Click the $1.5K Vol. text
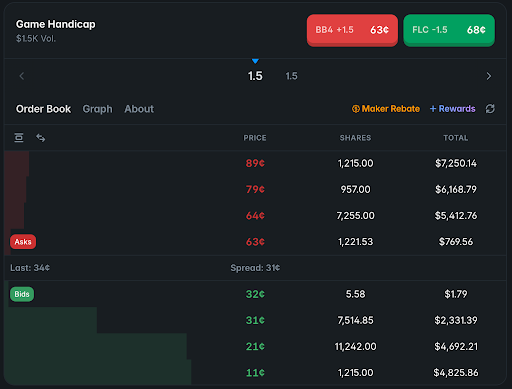The width and height of the screenshot is (512, 389). (36, 39)
